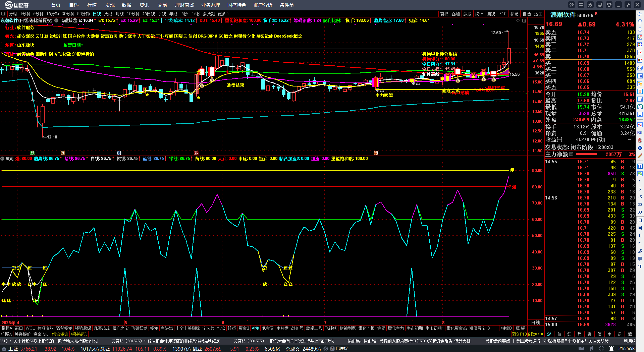Open the 首页 menu
The height and width of the screenshot is (352, 644).
click(x=56, y=5)
